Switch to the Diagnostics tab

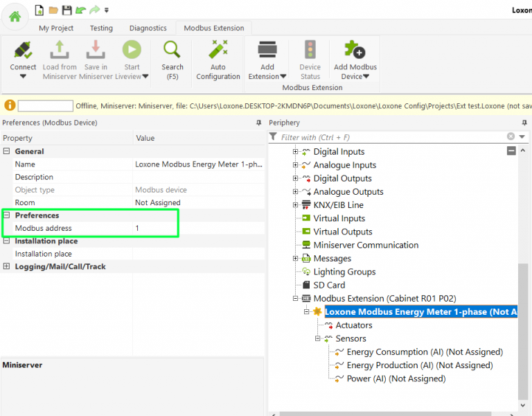(x=148, y=28)
